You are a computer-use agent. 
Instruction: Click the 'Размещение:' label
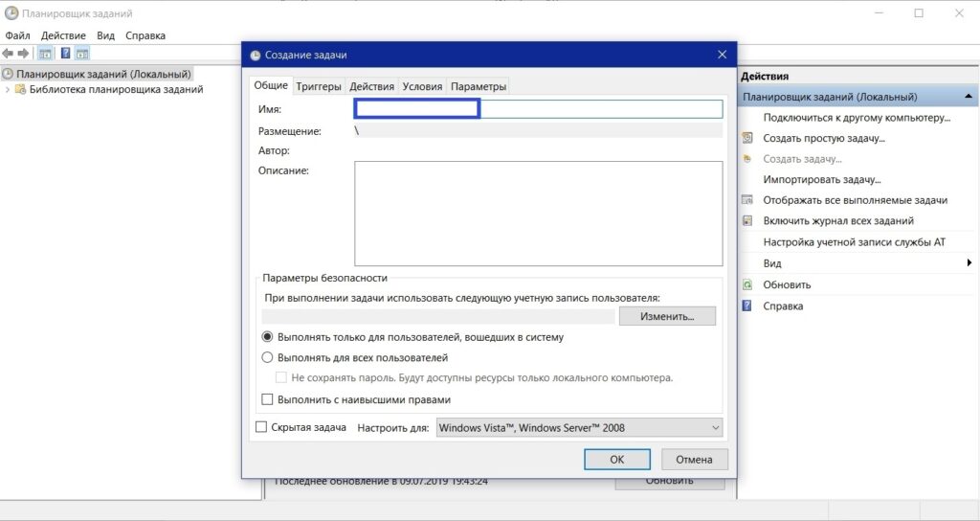[x=289, y=131]
